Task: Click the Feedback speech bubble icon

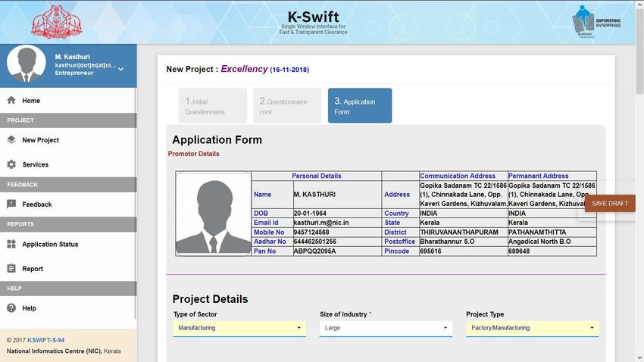Action: tap(11, 204)
